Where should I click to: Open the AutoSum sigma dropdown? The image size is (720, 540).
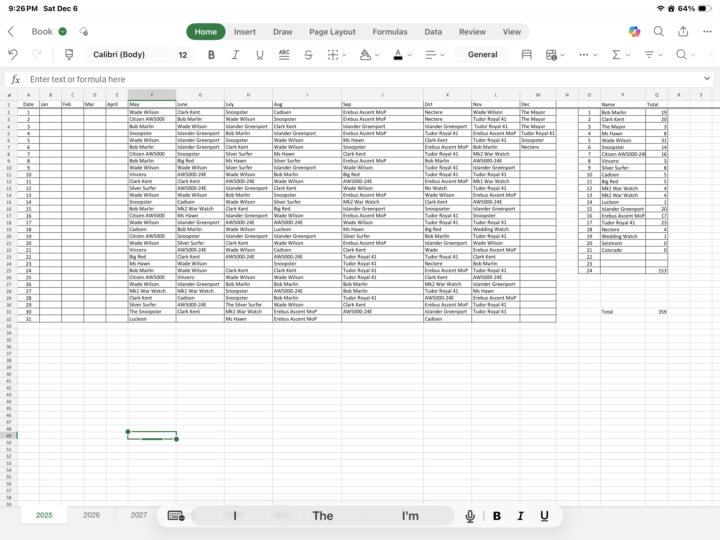tap(621, 55)
